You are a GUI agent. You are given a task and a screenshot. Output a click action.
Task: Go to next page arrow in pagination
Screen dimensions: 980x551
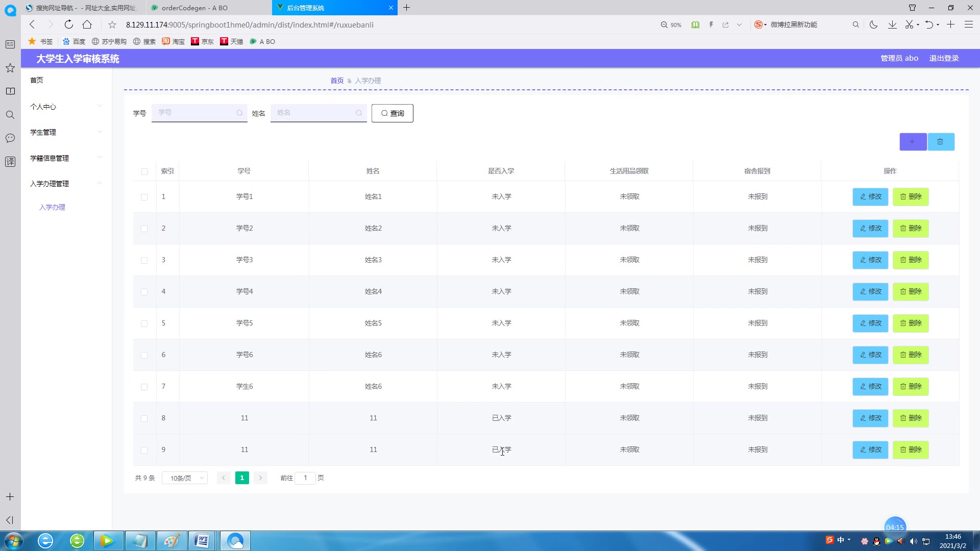click(x=260, y=478)
